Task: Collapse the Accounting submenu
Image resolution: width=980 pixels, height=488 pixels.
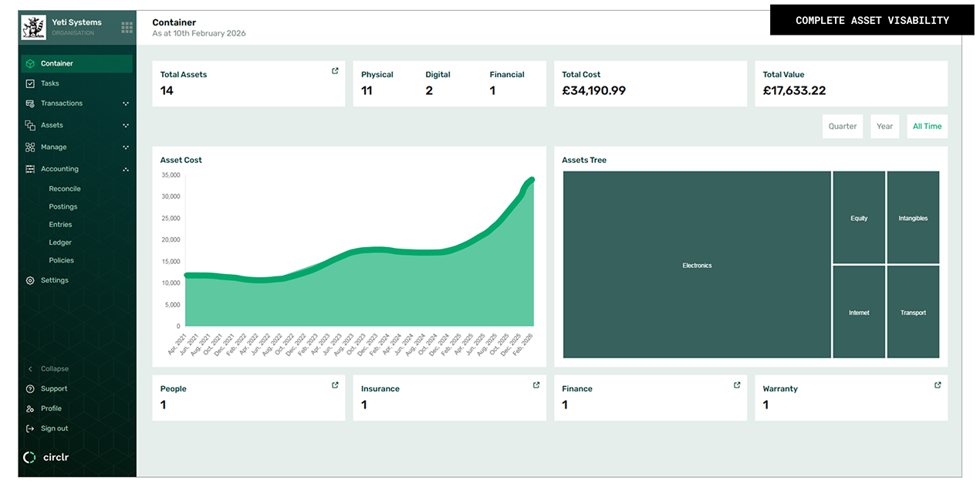Action: (x=125, y=168)
